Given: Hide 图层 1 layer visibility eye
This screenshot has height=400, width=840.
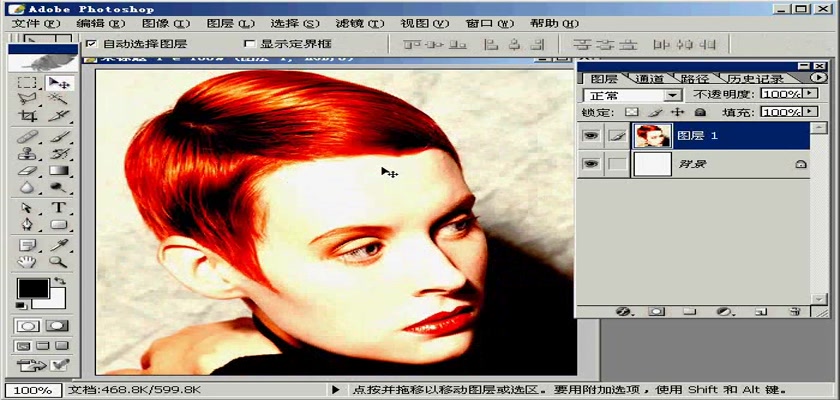Looking at the screenshot, I should (590, 136).
